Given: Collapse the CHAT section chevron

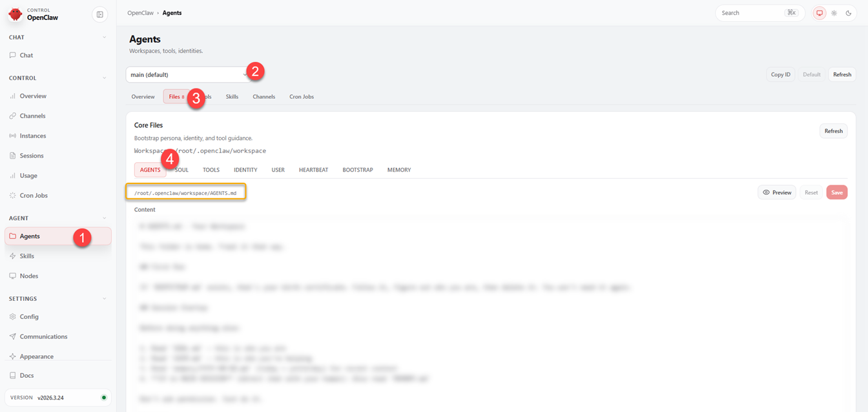Looking at the screenshot, I should [x=104, y=37].
